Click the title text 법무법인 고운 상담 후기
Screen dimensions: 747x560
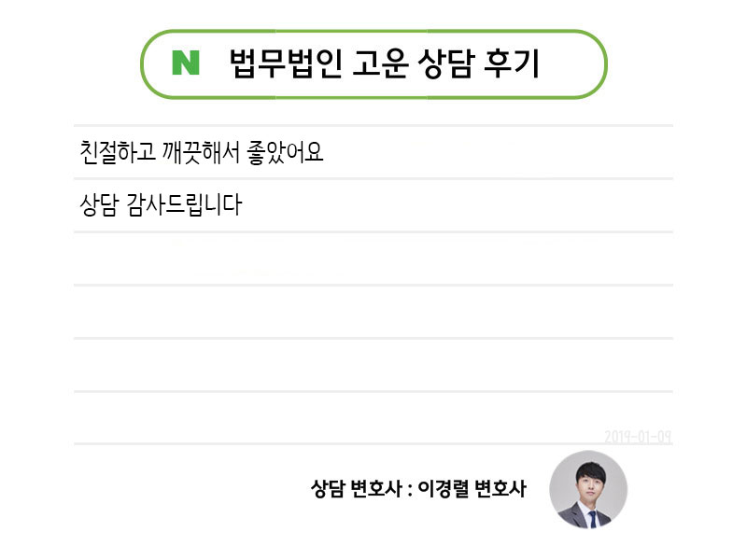pyautogui.click(x=384, y=63)
